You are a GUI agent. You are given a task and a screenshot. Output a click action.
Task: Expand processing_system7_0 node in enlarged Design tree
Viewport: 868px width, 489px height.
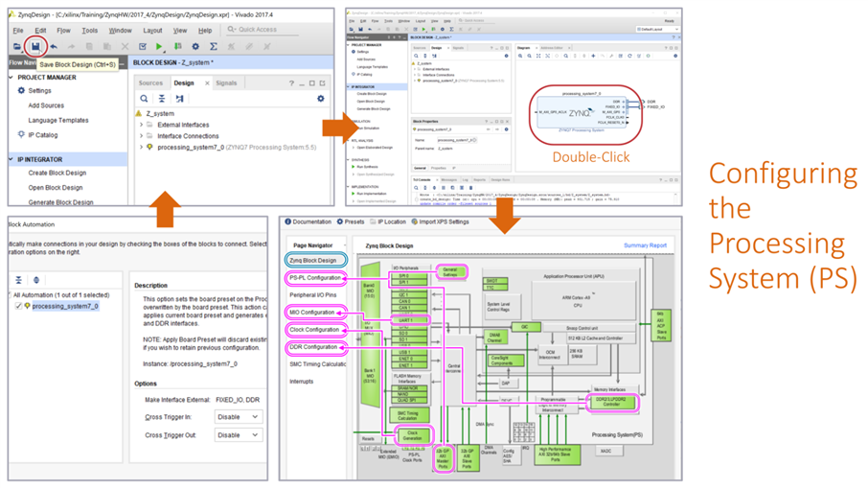(x=141, y=148)
